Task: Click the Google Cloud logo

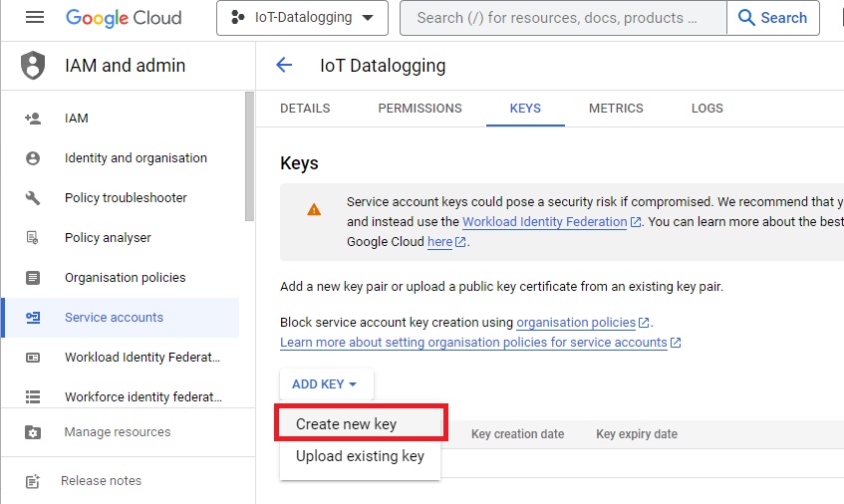Action: (x=124, y=18)
